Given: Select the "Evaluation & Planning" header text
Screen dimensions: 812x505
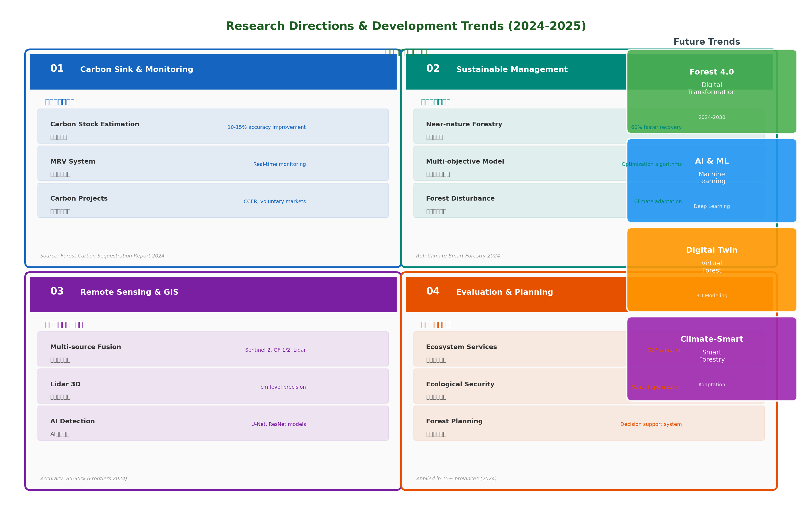Looking at the screenshot, I should pos(504,292).
